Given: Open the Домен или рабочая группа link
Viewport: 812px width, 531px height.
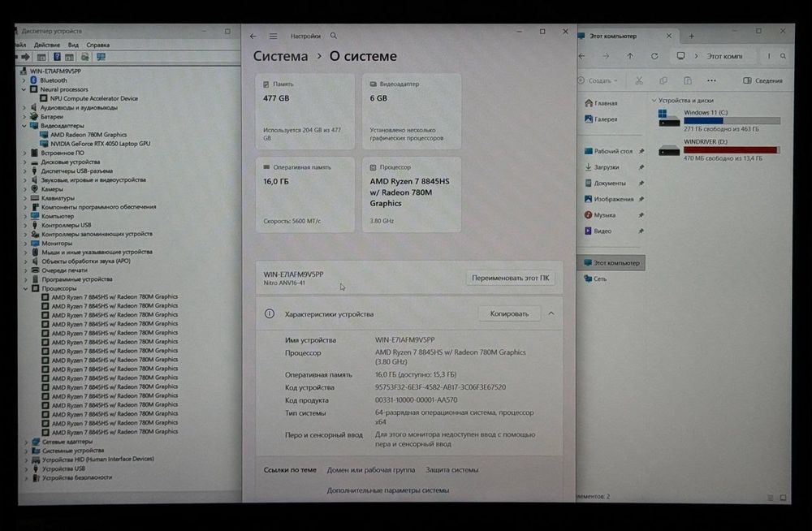Looking at the screenshot, I should pyautogui.click(x=371, y=470).
